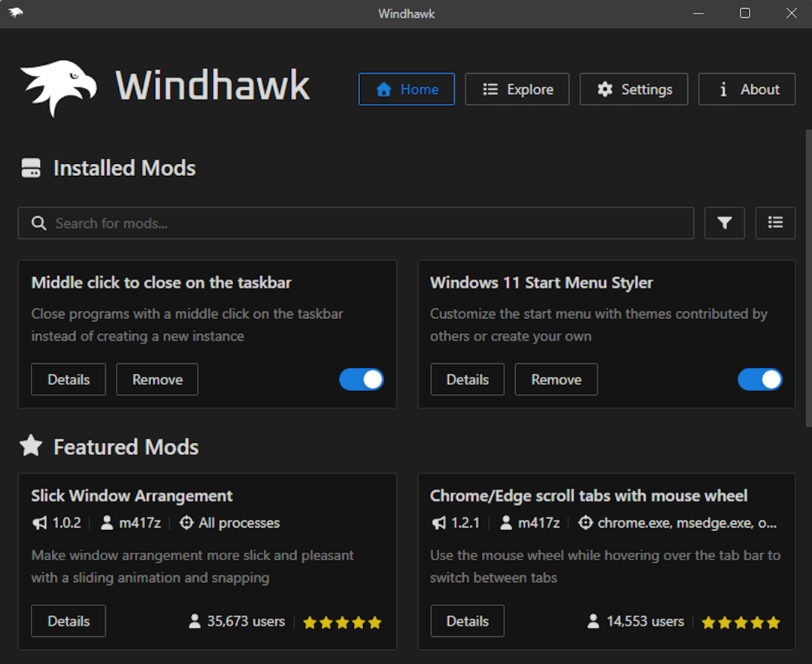This screenshot has width=812, height=664.
Task: Switch view with the list layout icon
Action: [x=775, y=223]
